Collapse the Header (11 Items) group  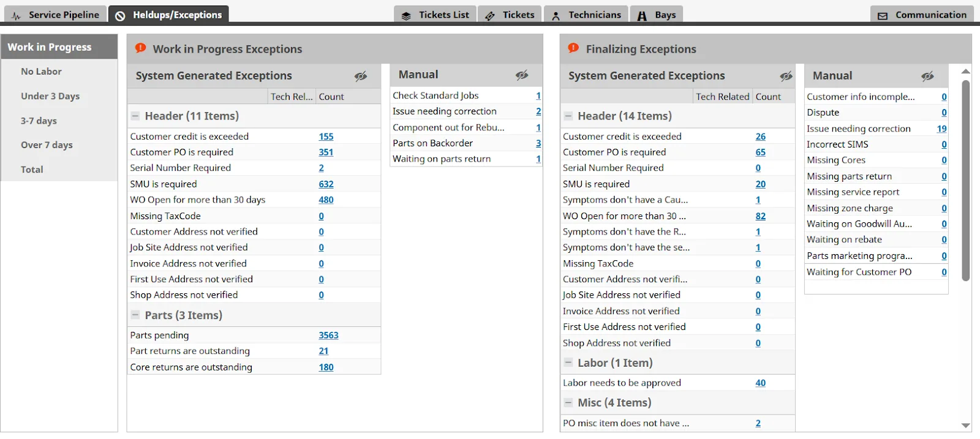click(135, 116)
